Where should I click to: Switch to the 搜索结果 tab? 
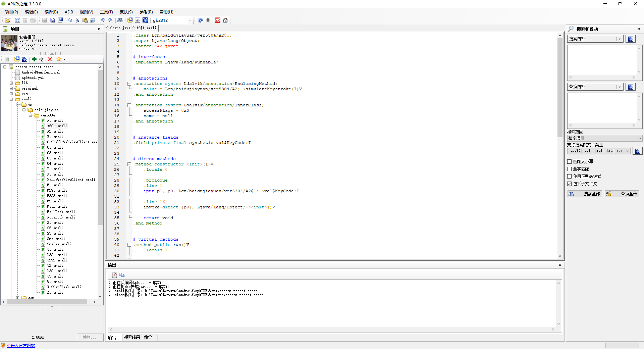(x=132, y=337)
